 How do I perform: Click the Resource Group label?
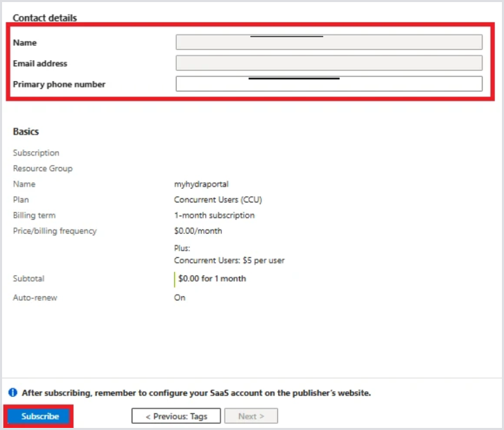(42, 169)
